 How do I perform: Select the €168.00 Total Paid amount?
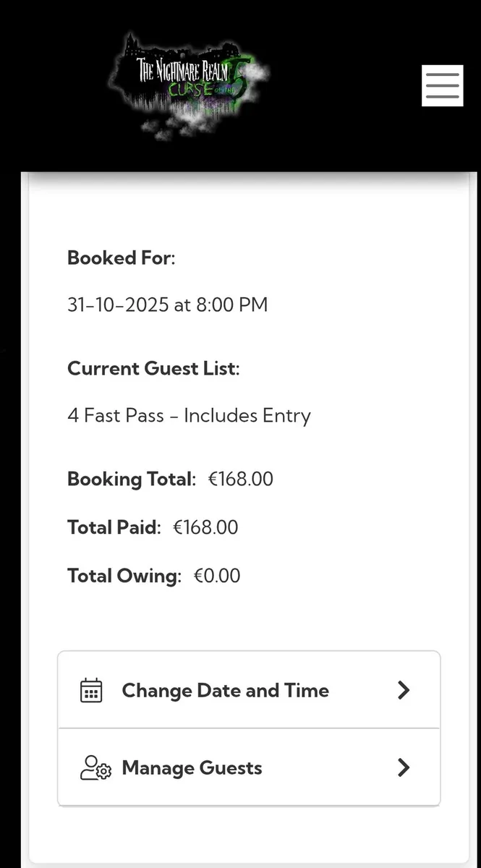[x=205, y=527]
